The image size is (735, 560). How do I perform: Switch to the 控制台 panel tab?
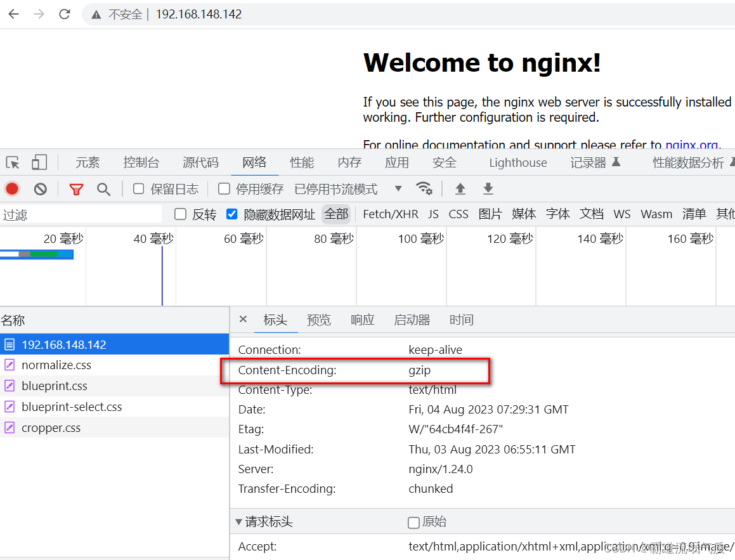click(x=141, y=162)
